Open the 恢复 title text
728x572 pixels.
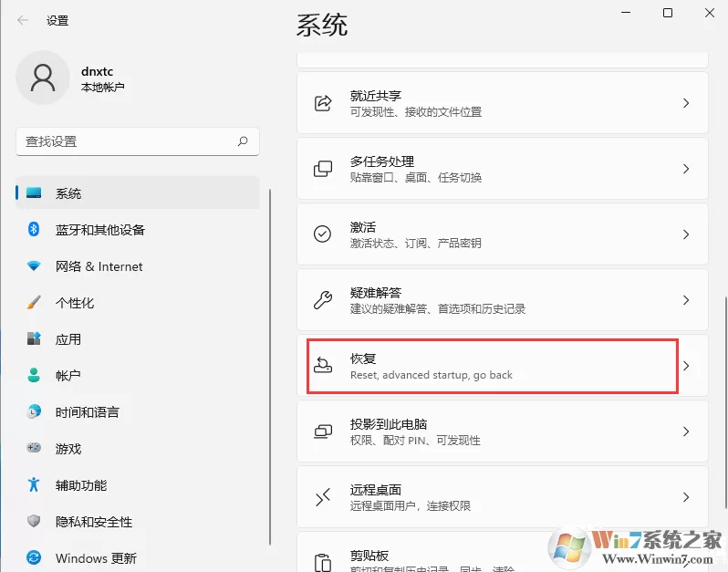363,359
